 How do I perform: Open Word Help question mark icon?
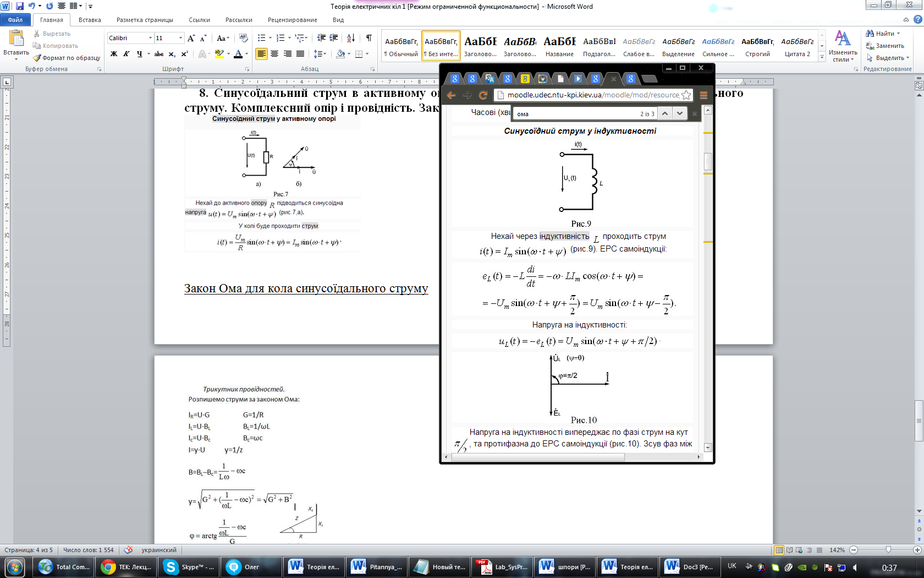tap(917, 19)
